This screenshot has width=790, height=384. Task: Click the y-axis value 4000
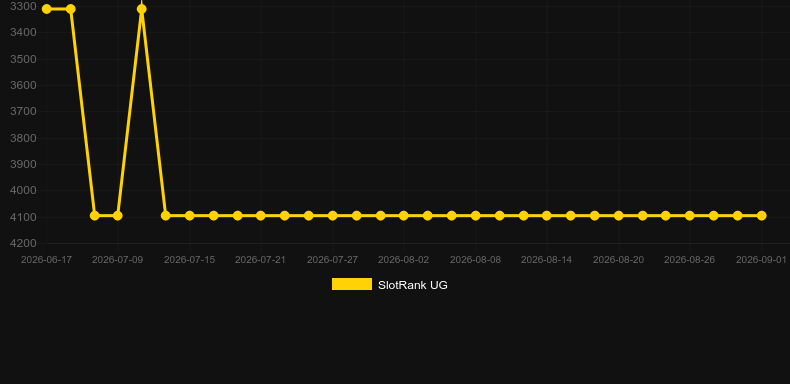pyautogui.click(x=23, y=190)
